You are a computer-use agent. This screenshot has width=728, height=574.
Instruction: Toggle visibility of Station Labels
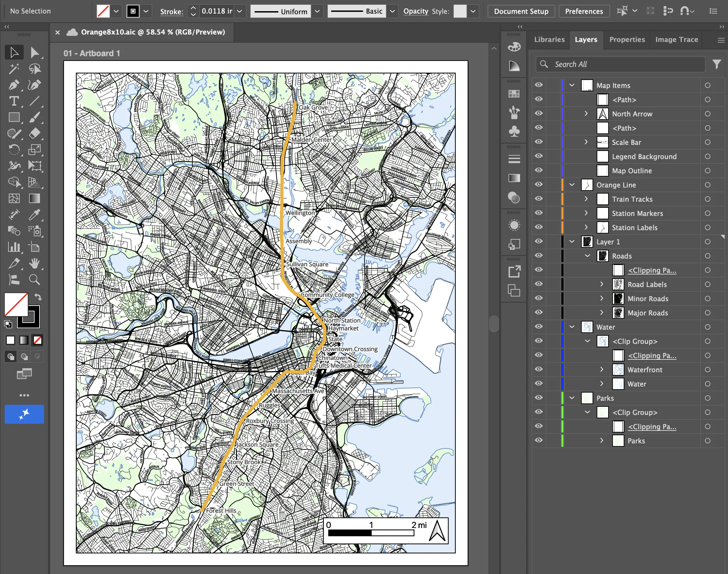tap(539, 227)
